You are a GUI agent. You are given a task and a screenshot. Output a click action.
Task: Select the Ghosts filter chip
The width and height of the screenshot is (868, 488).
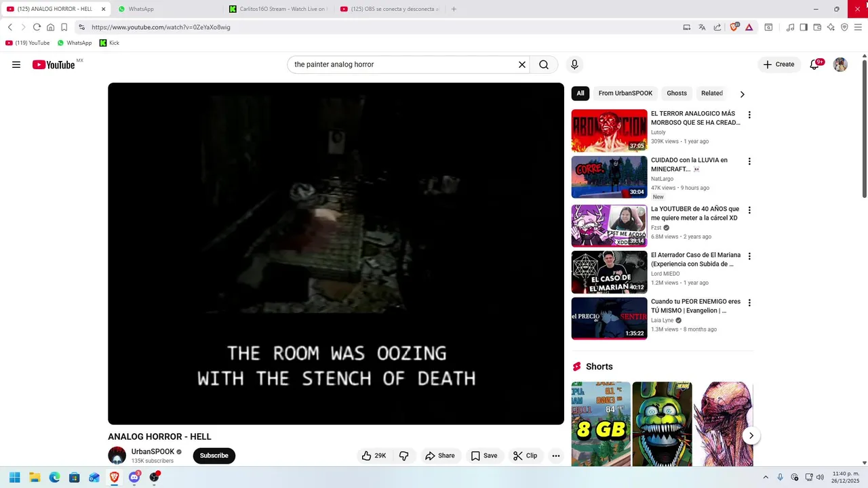click(x=677, y=94)
